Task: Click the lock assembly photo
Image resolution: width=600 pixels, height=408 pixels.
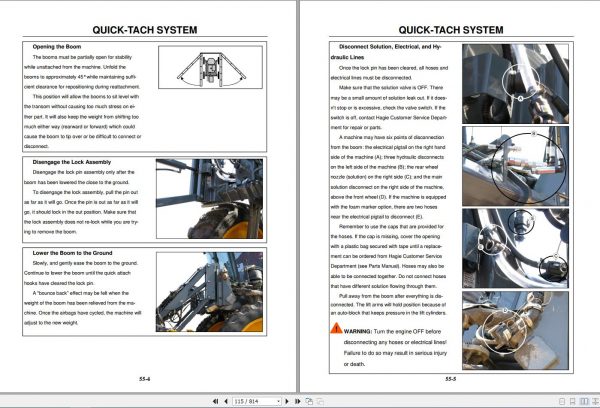Action: pyautogui.click(x=210, y=199)
